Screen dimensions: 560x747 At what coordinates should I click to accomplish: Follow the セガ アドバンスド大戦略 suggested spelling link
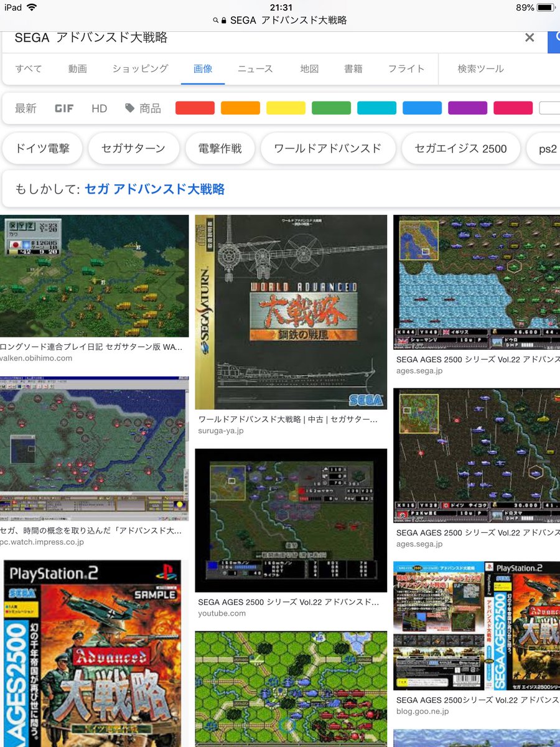(154, 189)
